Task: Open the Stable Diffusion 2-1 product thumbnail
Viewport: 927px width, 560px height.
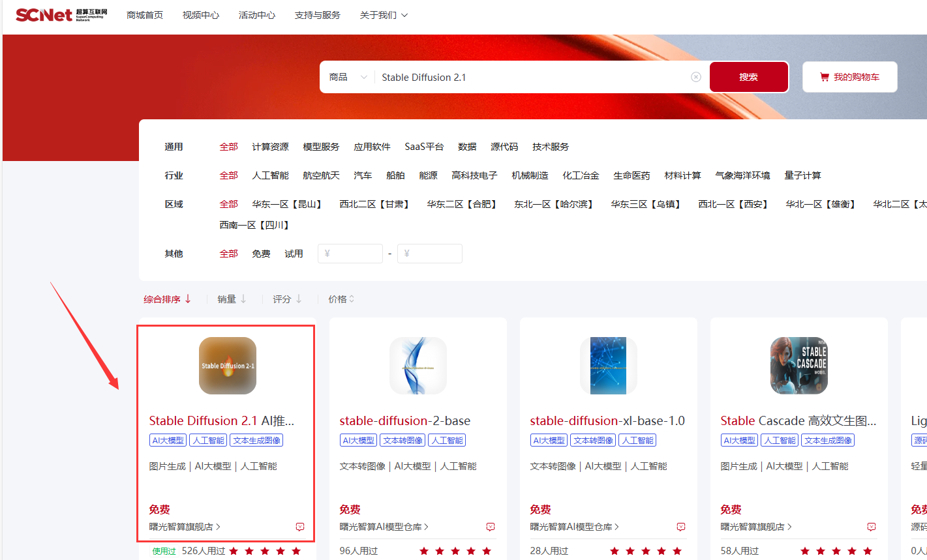Action: (x=228, y=366)
